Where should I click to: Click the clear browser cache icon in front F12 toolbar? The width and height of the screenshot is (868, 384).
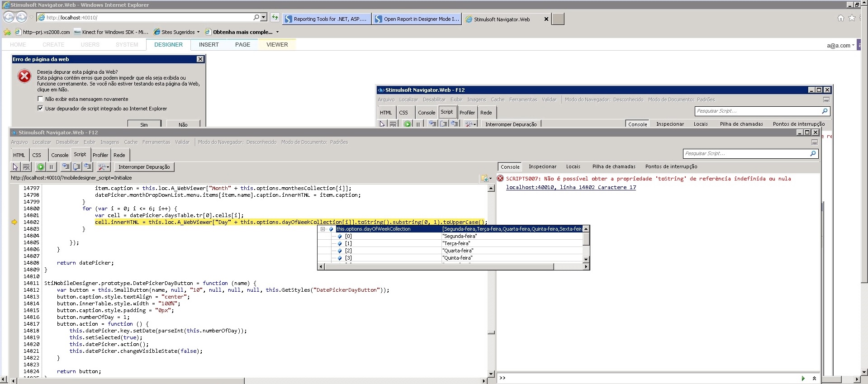click(x=26, y=167)
